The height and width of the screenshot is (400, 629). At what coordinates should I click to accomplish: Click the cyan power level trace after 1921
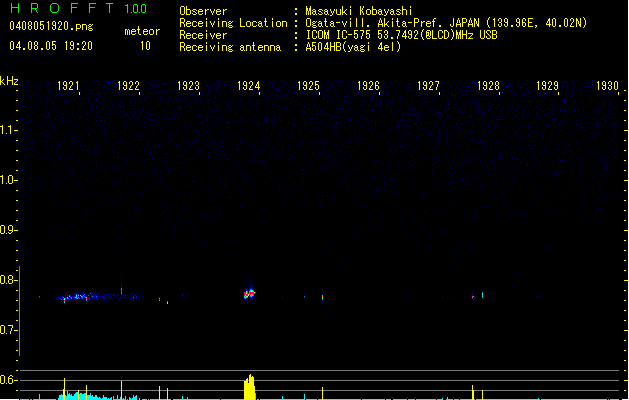coord(97,396)
